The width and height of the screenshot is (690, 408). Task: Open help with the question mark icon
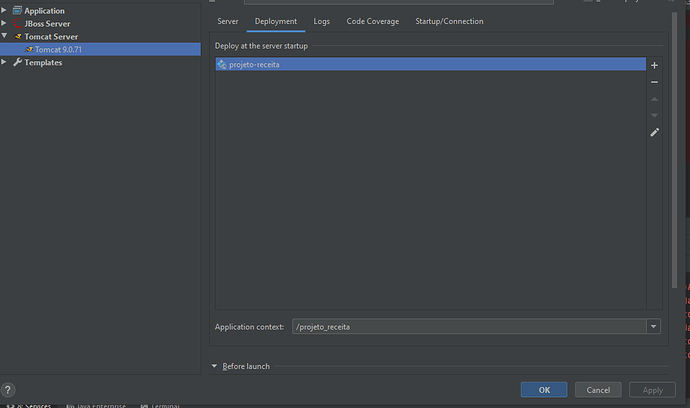[7, 390]
